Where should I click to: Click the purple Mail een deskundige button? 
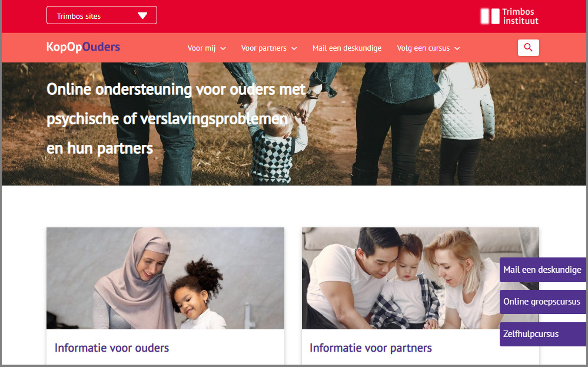543,269
